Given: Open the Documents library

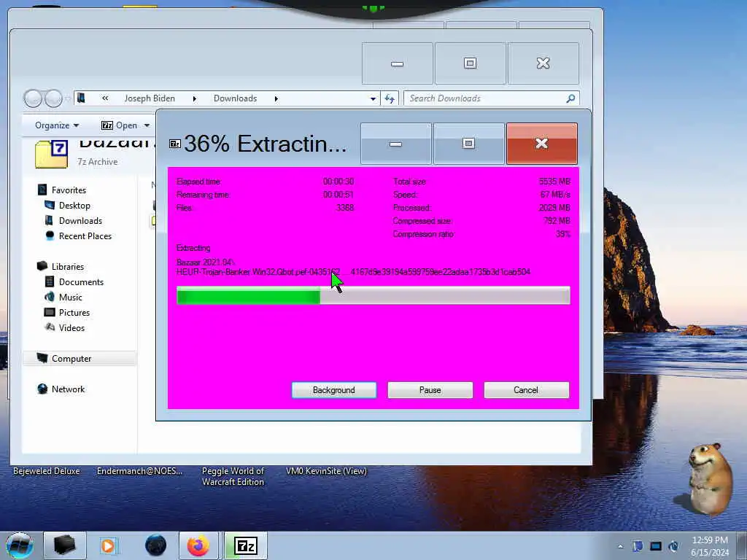Looking at the screenshot, I should 81,282.
